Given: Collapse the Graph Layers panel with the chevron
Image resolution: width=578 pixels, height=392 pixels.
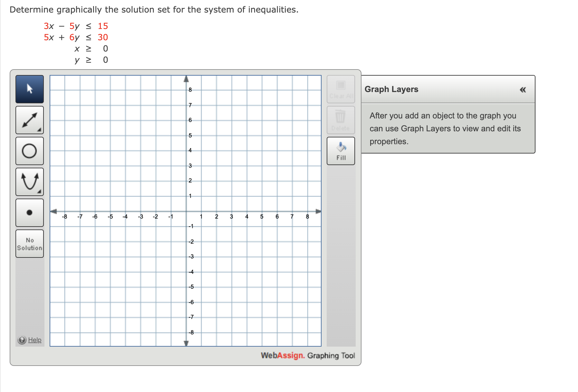Looking at the screenshot, I should click(x=523, y=90).
